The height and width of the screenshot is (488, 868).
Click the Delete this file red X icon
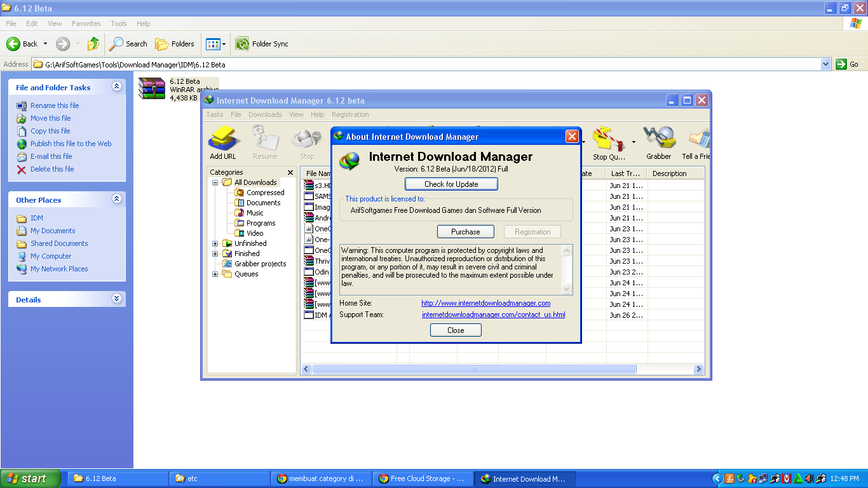(22, 169)
